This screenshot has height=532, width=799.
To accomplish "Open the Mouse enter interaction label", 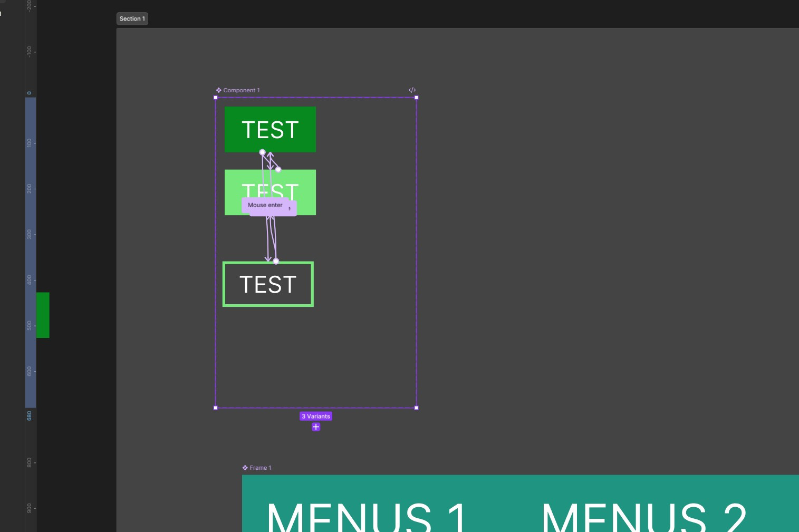I will [x=265, y=205].
